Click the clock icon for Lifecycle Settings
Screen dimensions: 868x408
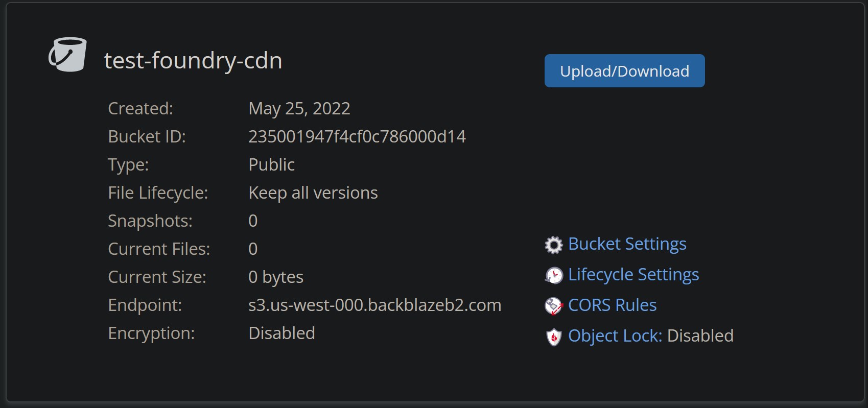(x=553, y=275)
